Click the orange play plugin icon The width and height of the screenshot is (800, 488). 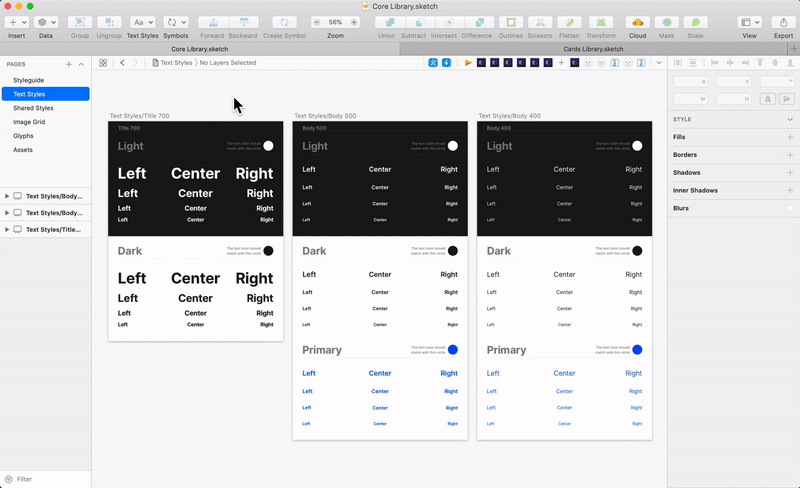(468, 63)
